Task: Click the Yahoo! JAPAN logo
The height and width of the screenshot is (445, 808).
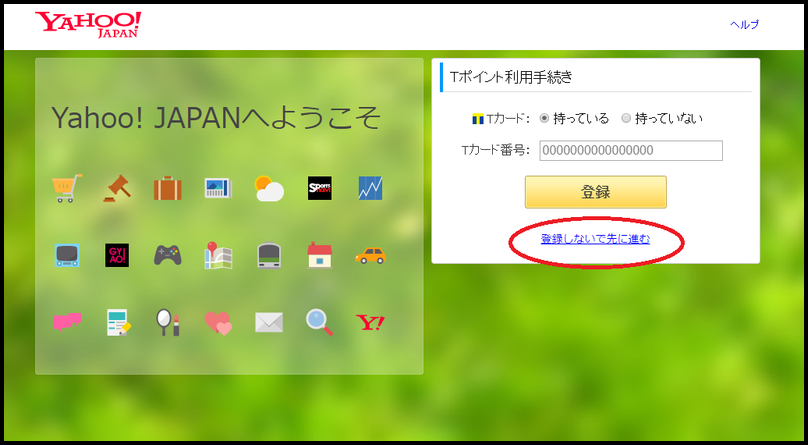Action: (88, 25)
